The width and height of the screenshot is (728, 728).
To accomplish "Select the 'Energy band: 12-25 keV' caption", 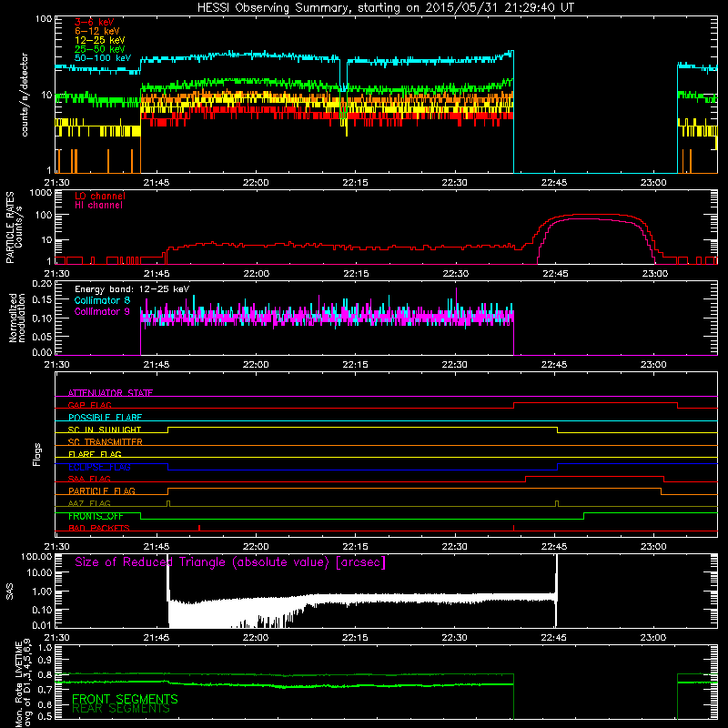I will (132, 289).
